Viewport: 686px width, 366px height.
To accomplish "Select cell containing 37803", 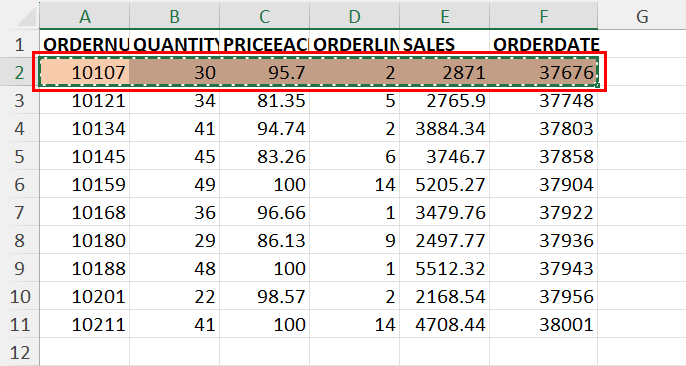I will [x=544, y=128].
